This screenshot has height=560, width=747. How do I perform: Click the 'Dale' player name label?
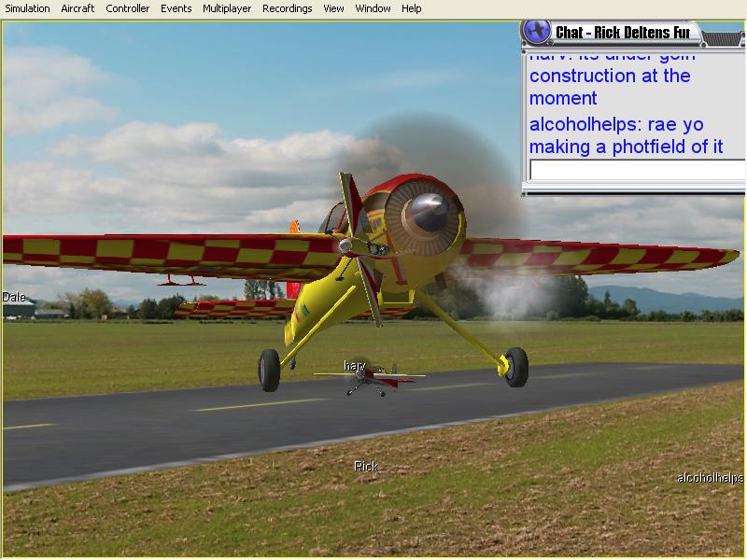pos(14,297)
